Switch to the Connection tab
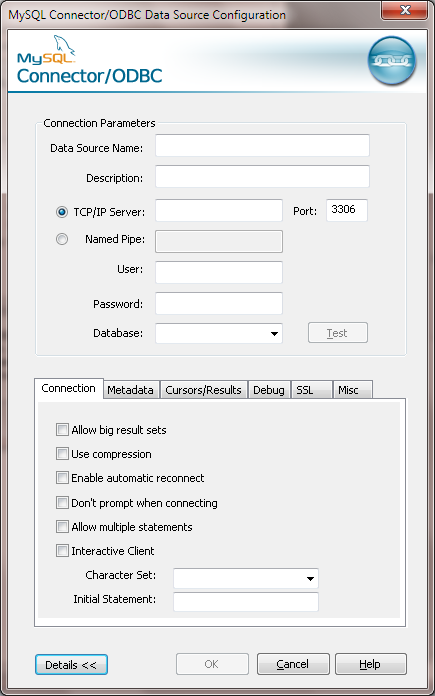 pyautogui.click(x=68, y=388)
